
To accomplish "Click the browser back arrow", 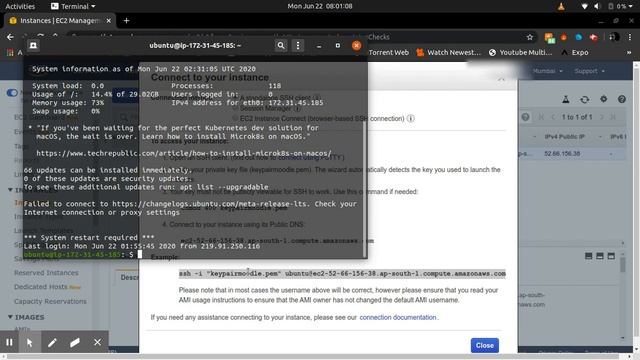I will click(10, 37).
